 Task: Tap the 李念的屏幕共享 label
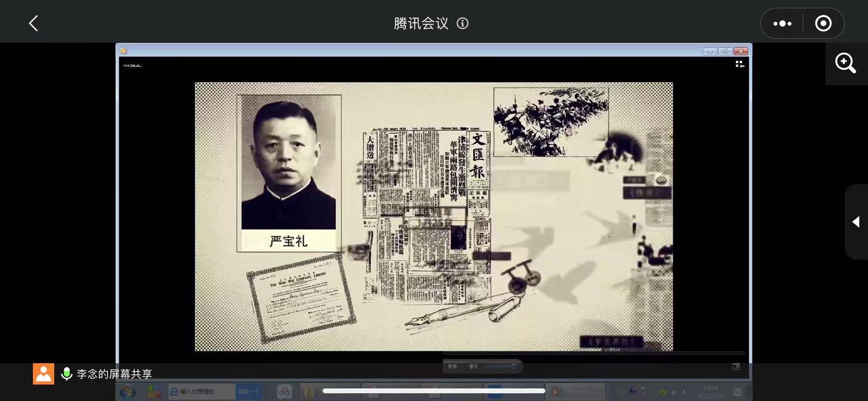[114, 374]
